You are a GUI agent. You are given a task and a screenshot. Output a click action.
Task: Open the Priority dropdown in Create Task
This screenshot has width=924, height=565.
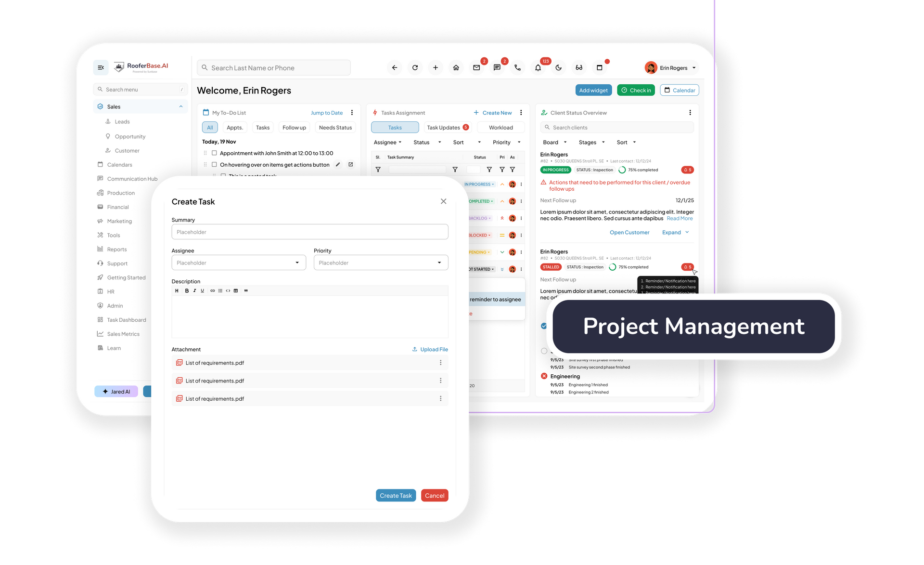click(x=379, y=263)
